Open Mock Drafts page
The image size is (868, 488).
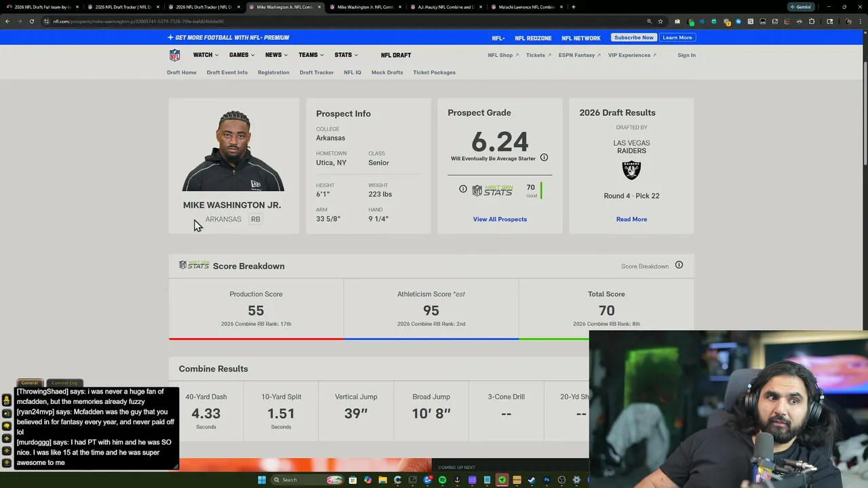[387, 73]
